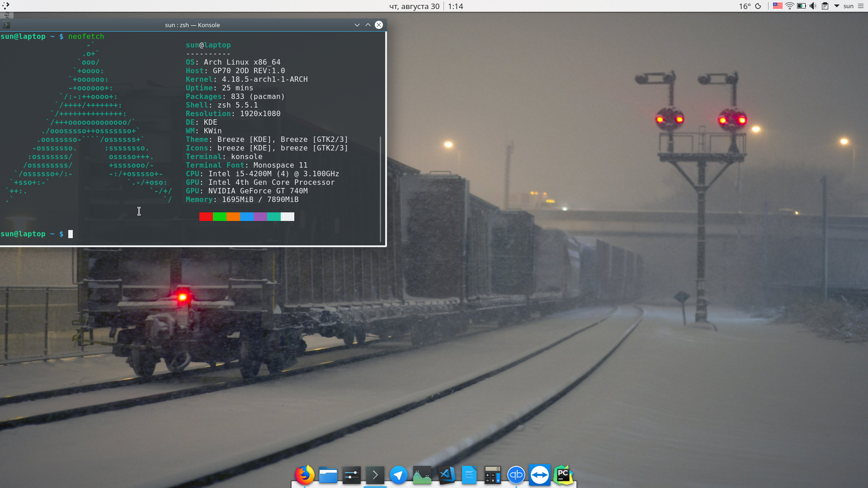Click the 'CPU: Intel i5-4200M' line
Screen dimensions: 868x488
coord(262,174)
